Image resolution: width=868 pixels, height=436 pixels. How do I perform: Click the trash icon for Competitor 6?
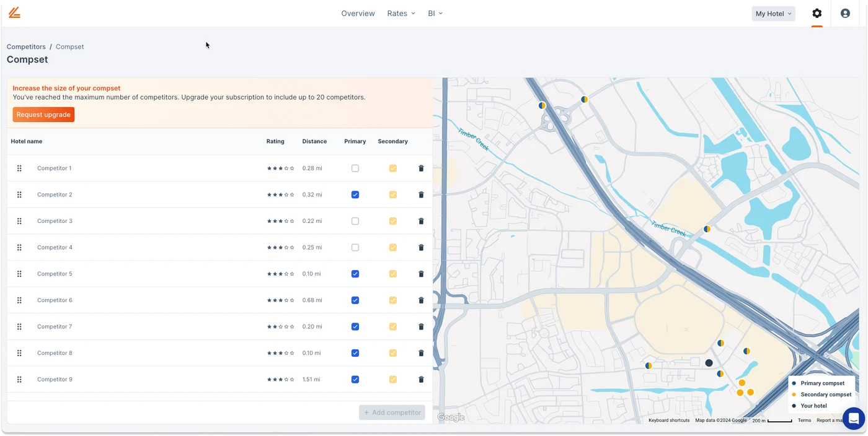421,300
